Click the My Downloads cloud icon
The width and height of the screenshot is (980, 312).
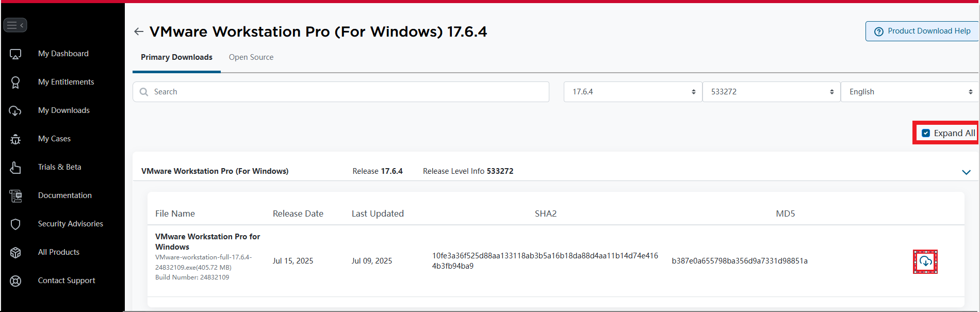coord(15,111)
